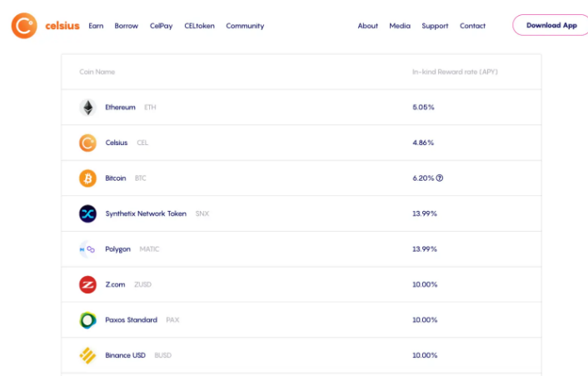Visit the About page link

point(368,26)
